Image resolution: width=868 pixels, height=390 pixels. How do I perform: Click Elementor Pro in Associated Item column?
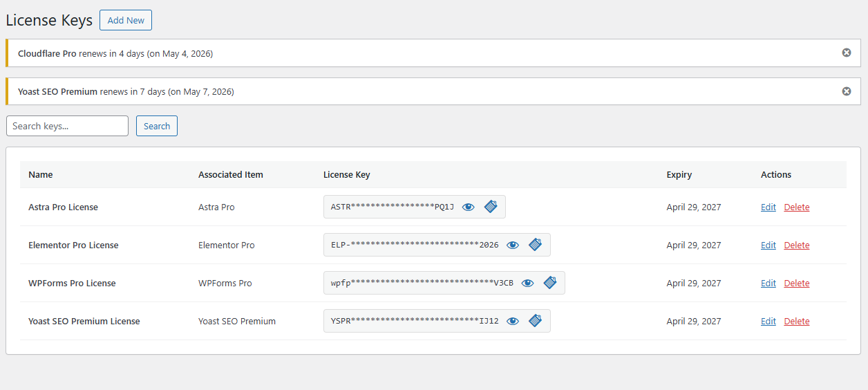(227, 245)
